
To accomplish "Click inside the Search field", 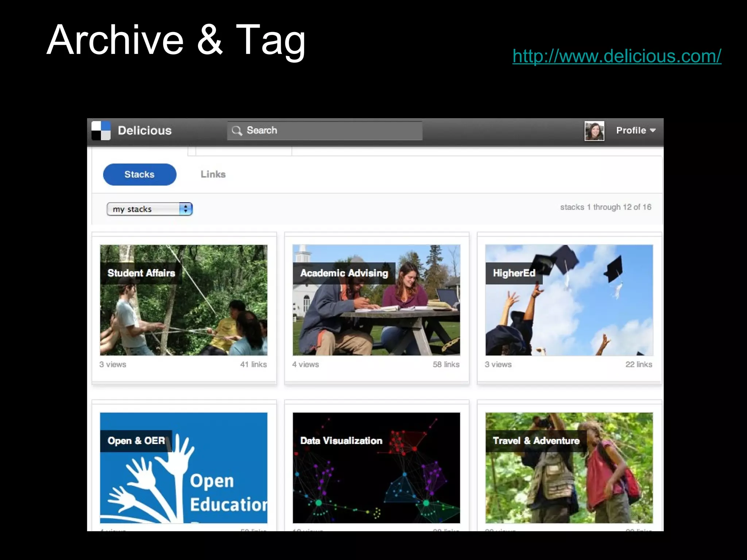I will pos(325,131).
